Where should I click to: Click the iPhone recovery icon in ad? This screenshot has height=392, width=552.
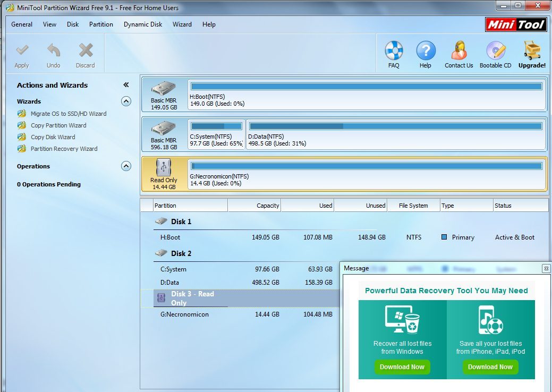(x=490, y=320)
